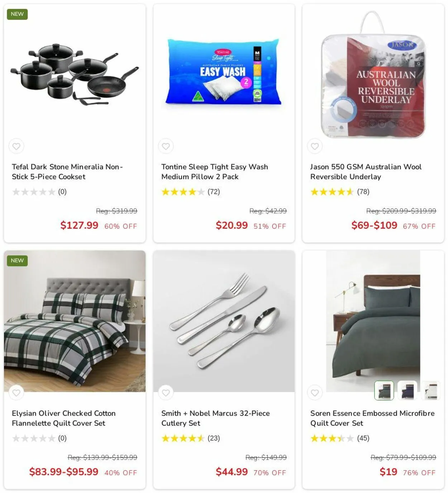
Task: Open Tontine Sleep Tight Easy Wash pillow link
Action: (x=215, y=172)
